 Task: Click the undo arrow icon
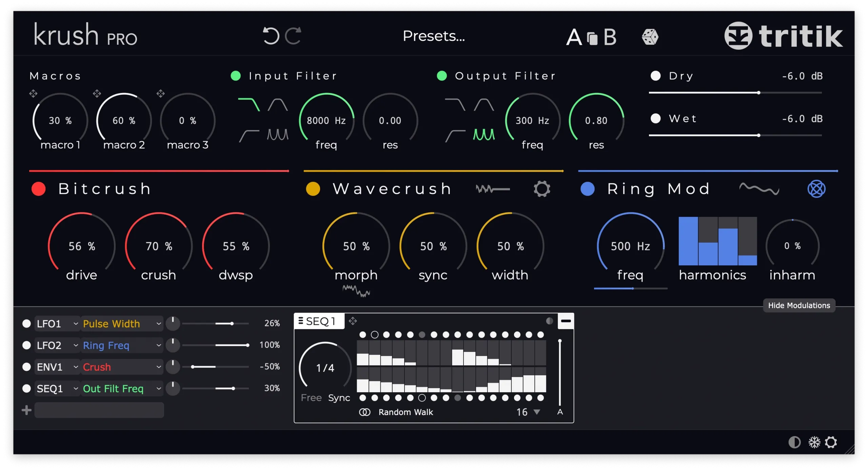click(x=271, y=36)
